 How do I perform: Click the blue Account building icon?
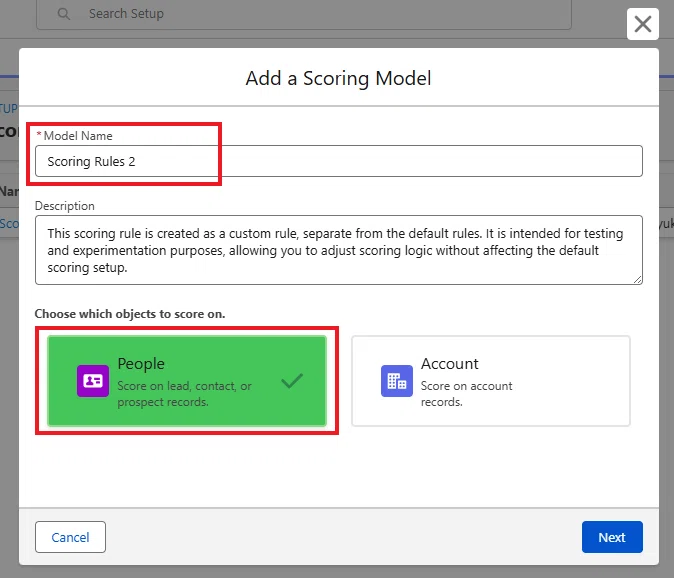(x=397, y=381)
